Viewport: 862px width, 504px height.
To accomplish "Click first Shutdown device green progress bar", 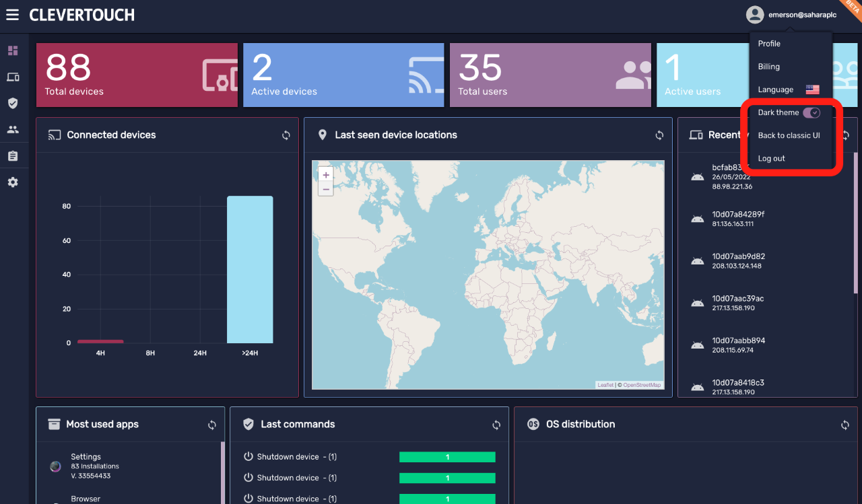I will 447,457.
